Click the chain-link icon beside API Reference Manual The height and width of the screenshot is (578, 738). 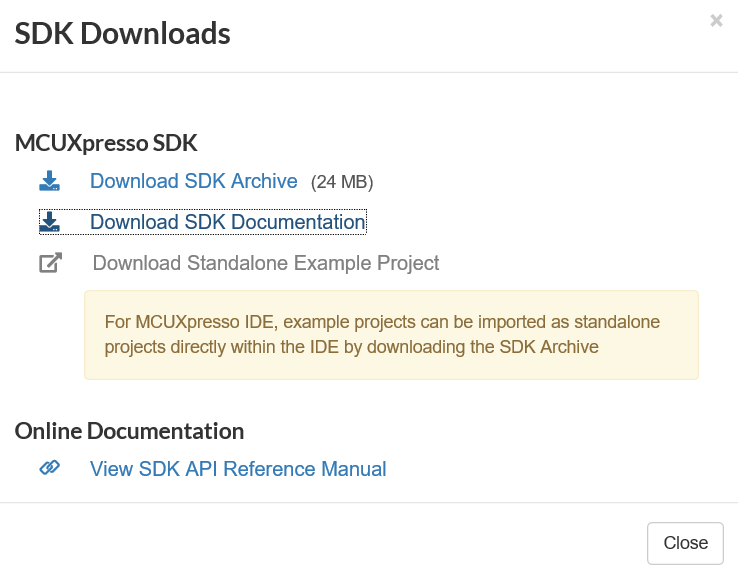[50, 468]
